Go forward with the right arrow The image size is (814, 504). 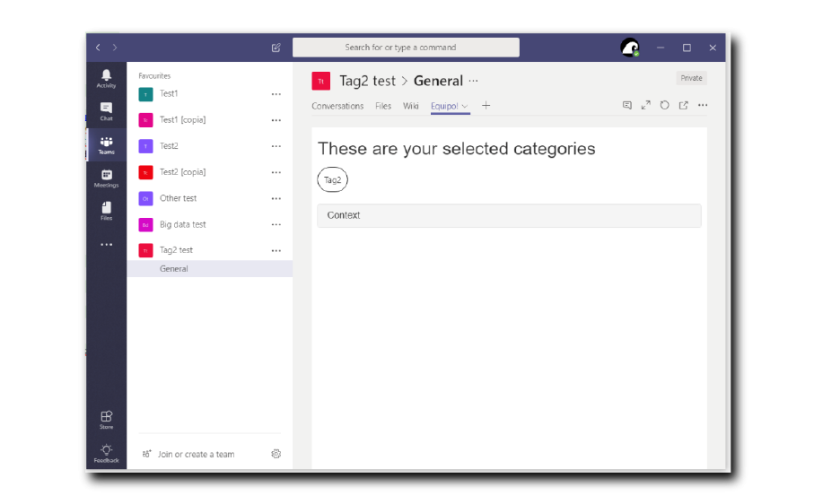pyautogui.click(x=115, y=48)
